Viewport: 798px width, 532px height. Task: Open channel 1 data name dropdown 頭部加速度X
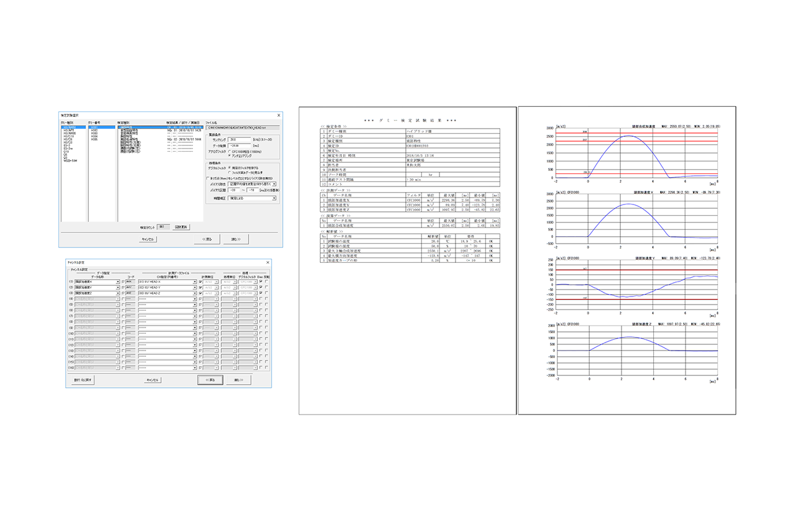[97, 282]
